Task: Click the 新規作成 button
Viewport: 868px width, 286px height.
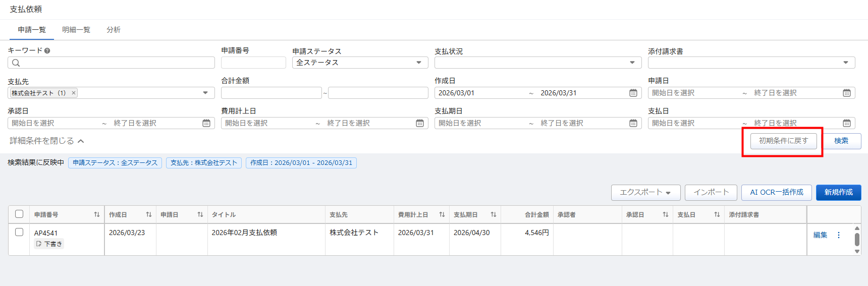Action: click(x=838, y=192)
